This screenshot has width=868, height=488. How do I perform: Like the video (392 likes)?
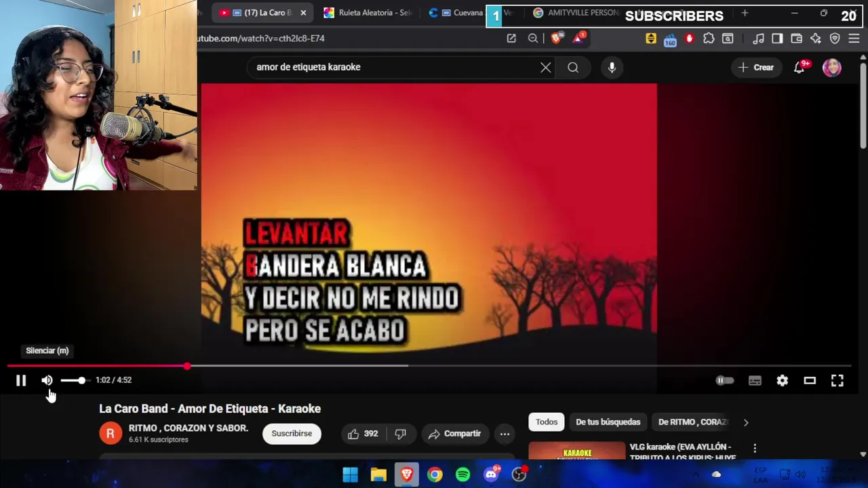362,434
